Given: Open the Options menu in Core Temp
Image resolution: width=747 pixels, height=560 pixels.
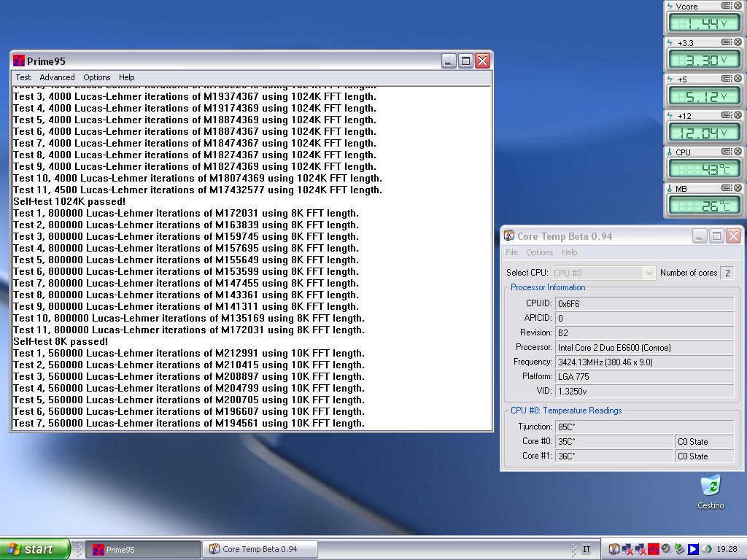Looking at the screenshot, I should pos(540,252).
